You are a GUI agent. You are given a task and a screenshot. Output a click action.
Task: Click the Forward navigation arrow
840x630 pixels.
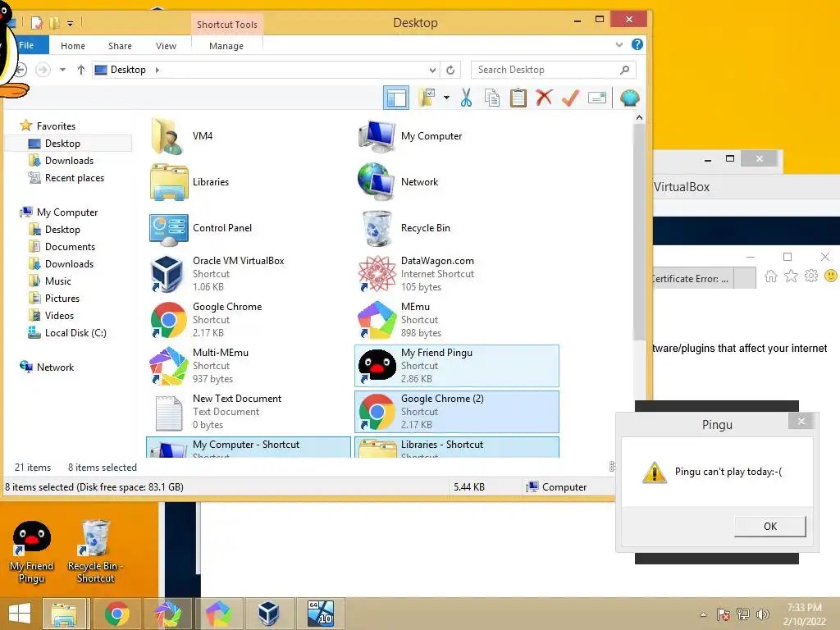(x=43, y=70)
